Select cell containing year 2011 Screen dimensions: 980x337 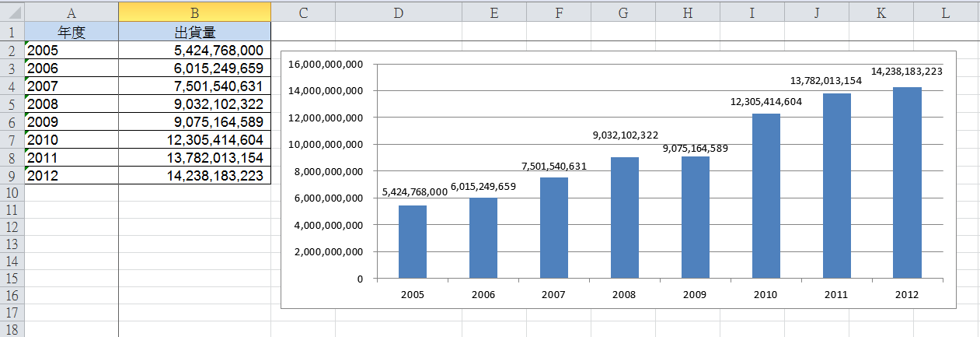[71, 158]
